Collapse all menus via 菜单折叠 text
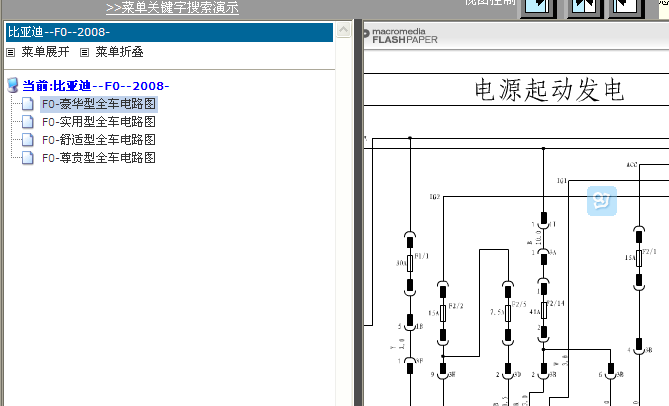 119,52
